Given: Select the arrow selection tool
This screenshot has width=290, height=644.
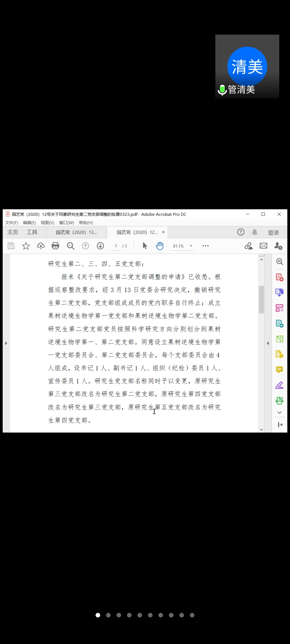Looking at the screenshot, I should [x=145, y=246].
